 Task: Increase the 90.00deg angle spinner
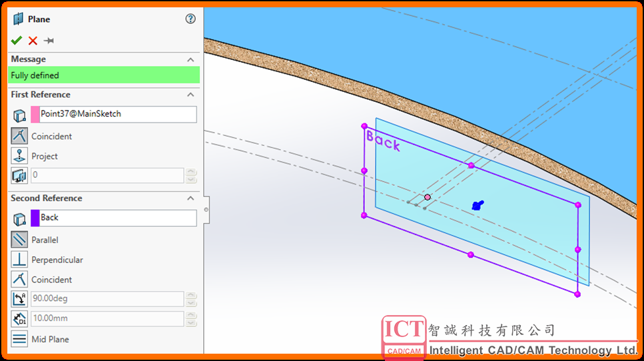[191, 295]
